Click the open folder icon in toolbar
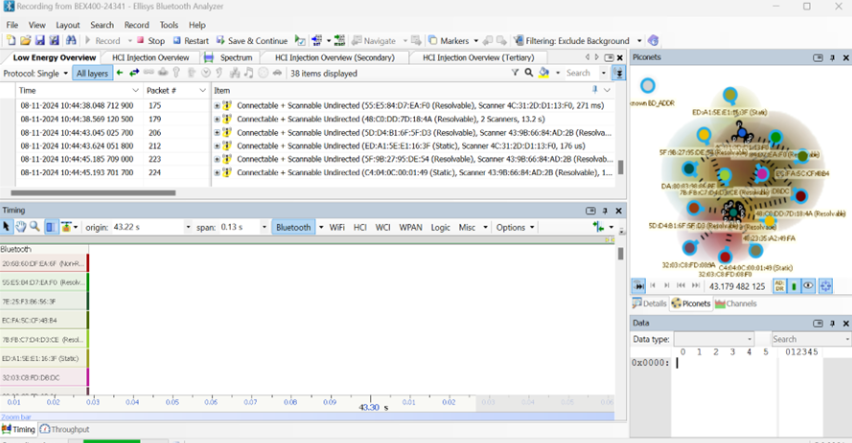The height and width of the screenshot is (443, 852). [25, 41]
